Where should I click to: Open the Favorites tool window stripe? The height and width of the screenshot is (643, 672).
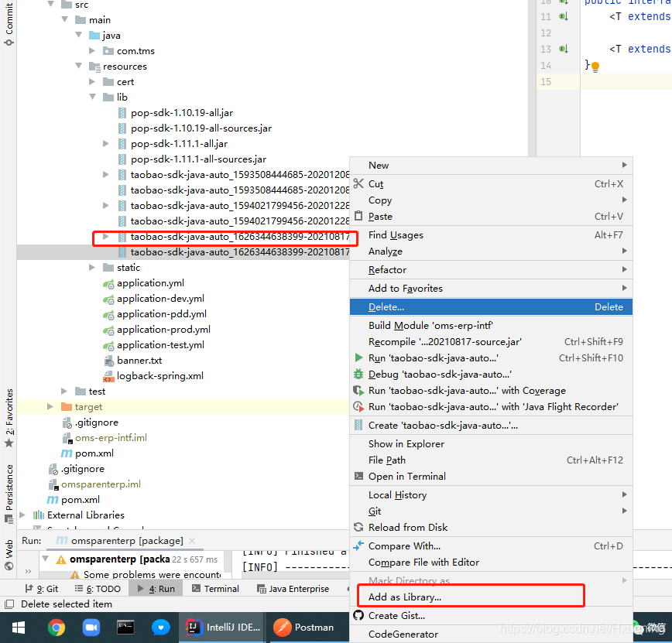click(x=9, y=418)
